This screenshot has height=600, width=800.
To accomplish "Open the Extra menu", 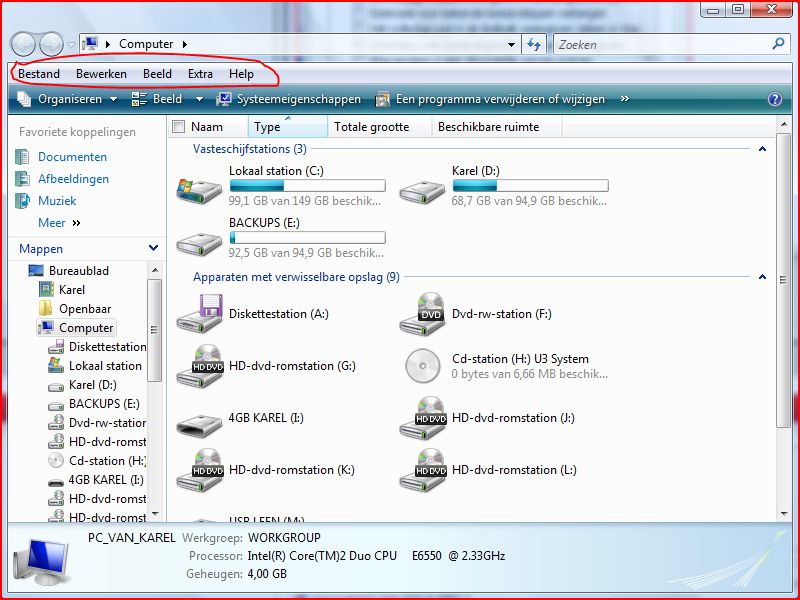I will [x=200, y=73].
